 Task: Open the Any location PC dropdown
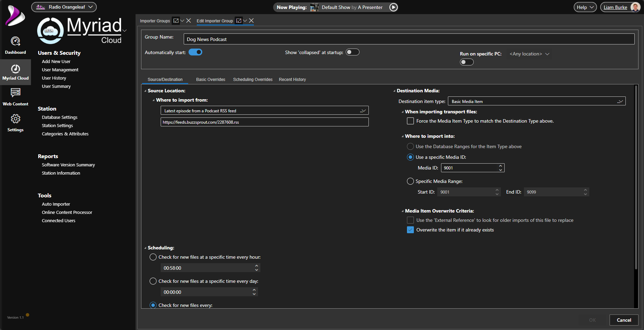click(529, 54)
